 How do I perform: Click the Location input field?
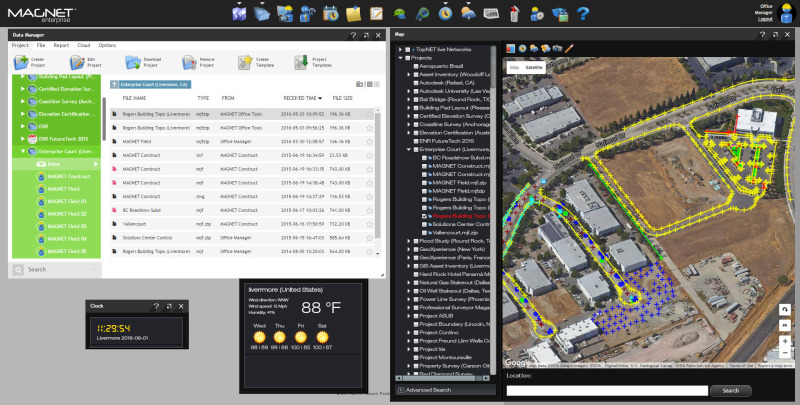606,390
